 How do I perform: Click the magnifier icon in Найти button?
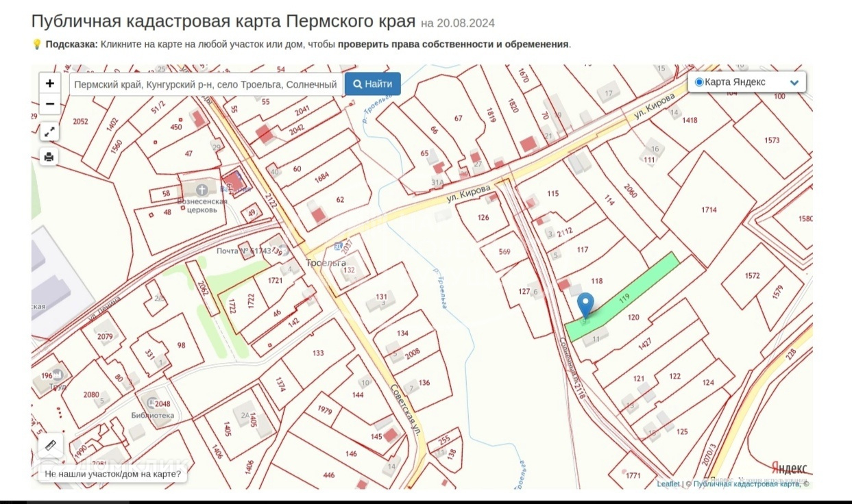(x=357, y=84)
